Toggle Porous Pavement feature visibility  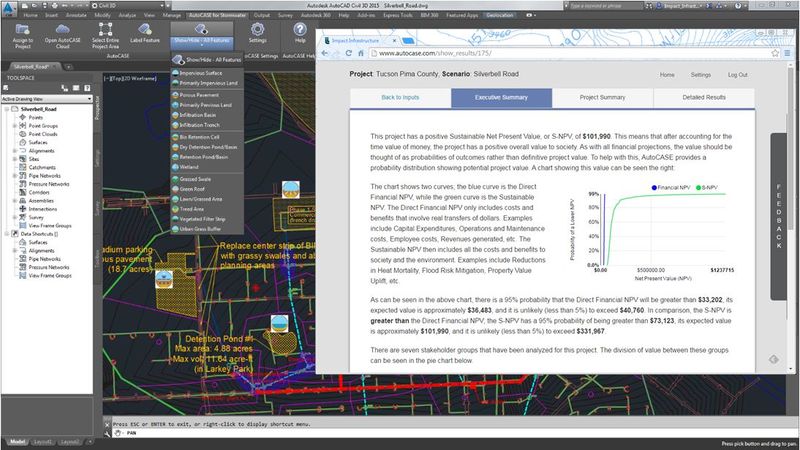[206, 96]
